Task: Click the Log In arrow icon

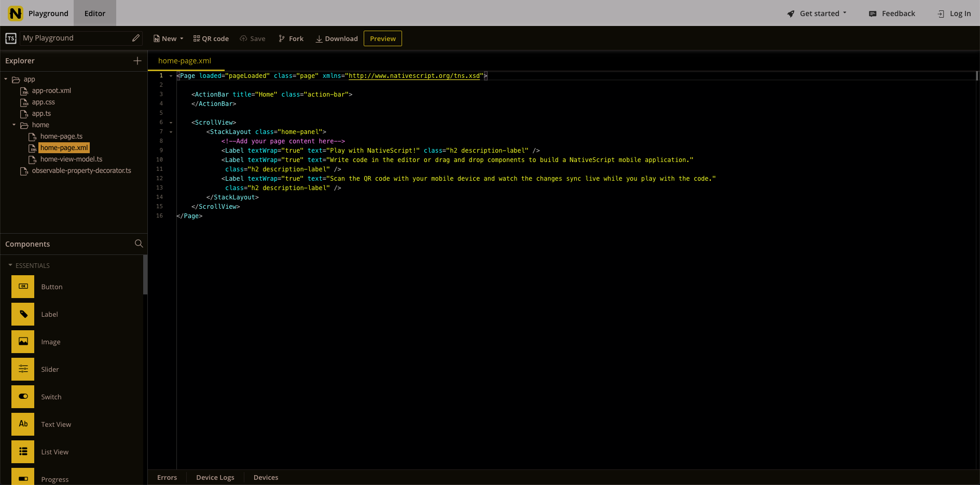Action: pos(941,14)
